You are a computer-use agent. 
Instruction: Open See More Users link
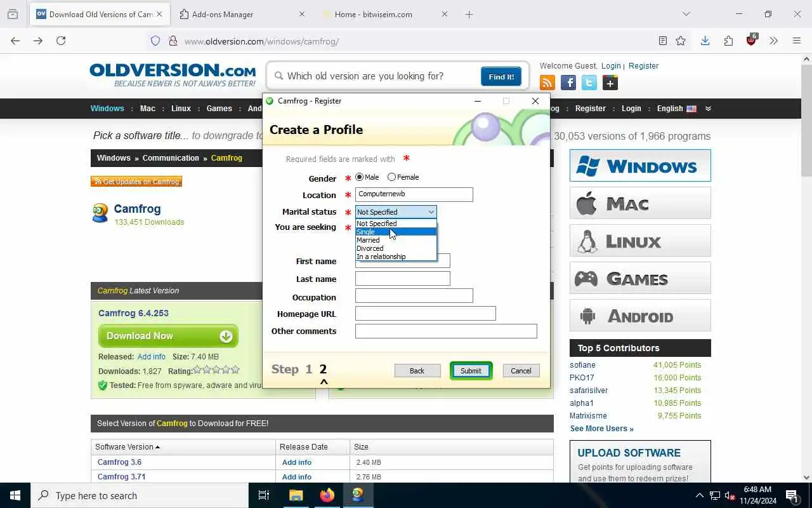pos(601,429)
